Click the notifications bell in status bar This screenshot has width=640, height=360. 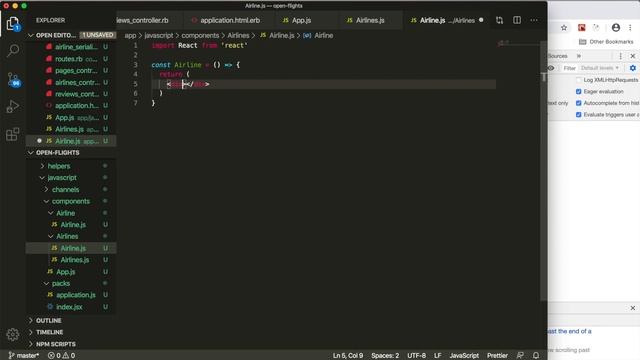coord(536,356)
